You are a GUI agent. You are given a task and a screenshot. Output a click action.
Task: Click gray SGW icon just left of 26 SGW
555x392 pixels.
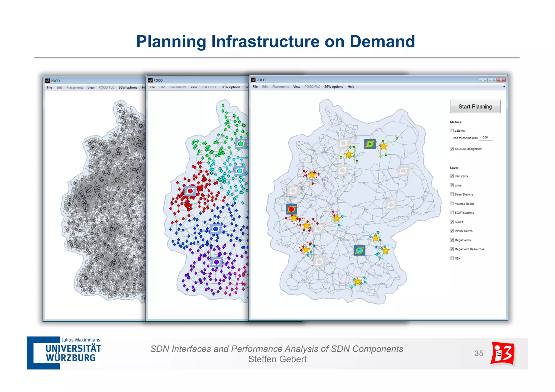[344, 143]
